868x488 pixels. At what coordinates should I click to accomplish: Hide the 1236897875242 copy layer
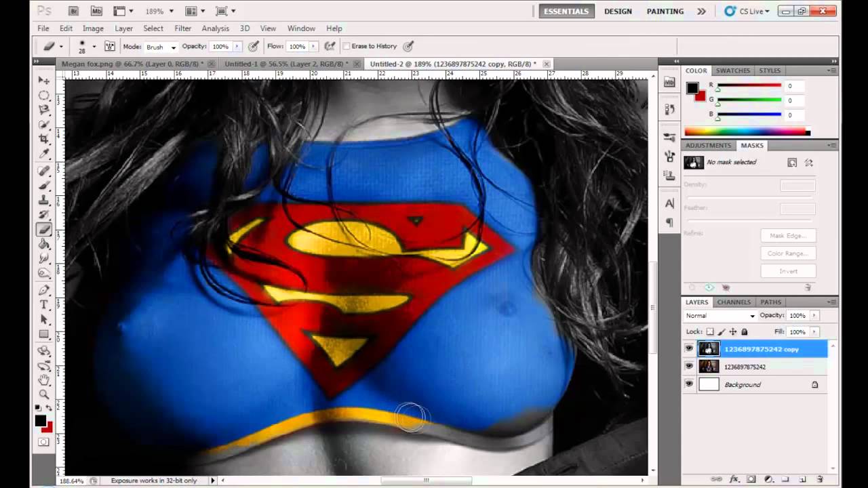point(689,349)
